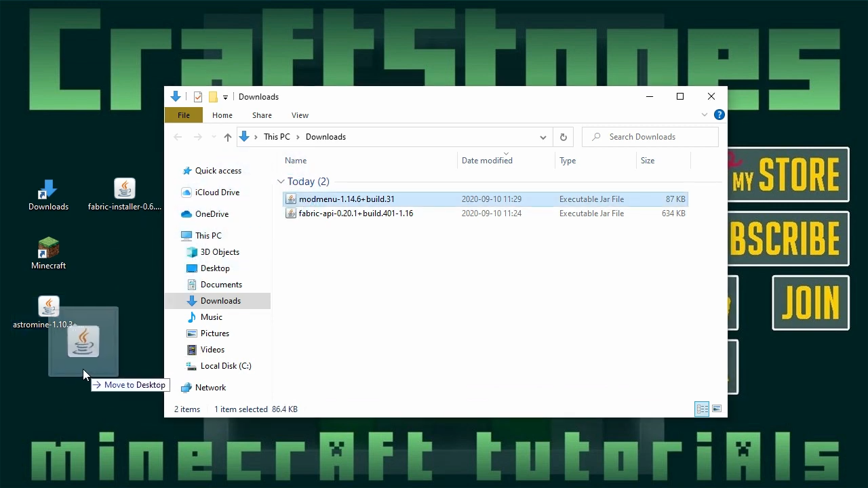Maximize the Downloads window
Image resolution: width=868 pixels, height=488 pixels.
pos(680,96)
